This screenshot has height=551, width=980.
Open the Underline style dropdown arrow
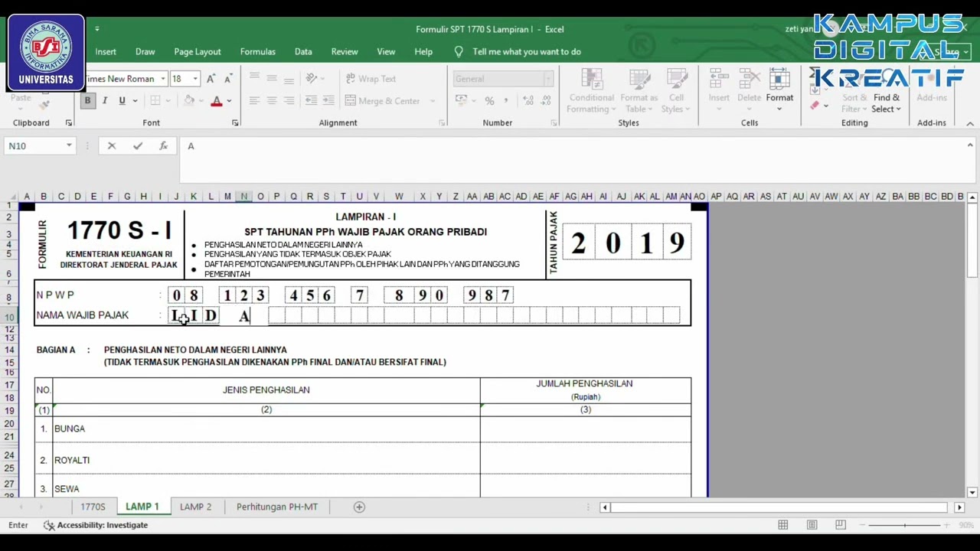[135, 100]
